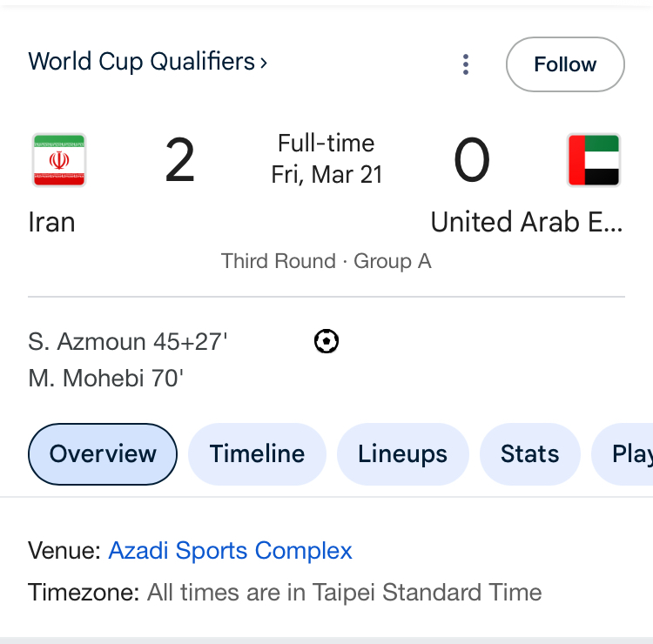The height and width of the screenshot is (644, 653).
Task: Click Iran's score of 2
Action: (179, 162)
